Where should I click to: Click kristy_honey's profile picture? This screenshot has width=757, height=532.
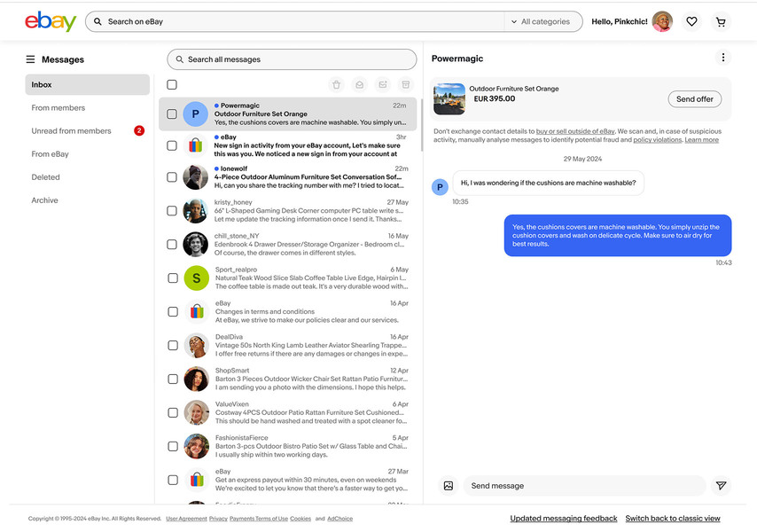coord(196,210)
